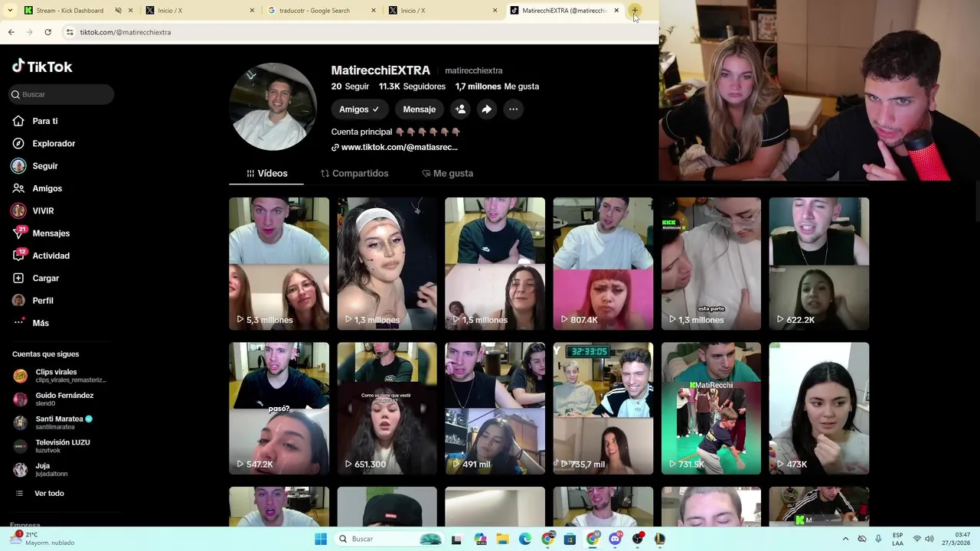This screenshot has height=551, width=980.
Task: Open the video with 491 mil views
Action: (x=495, y=408)
